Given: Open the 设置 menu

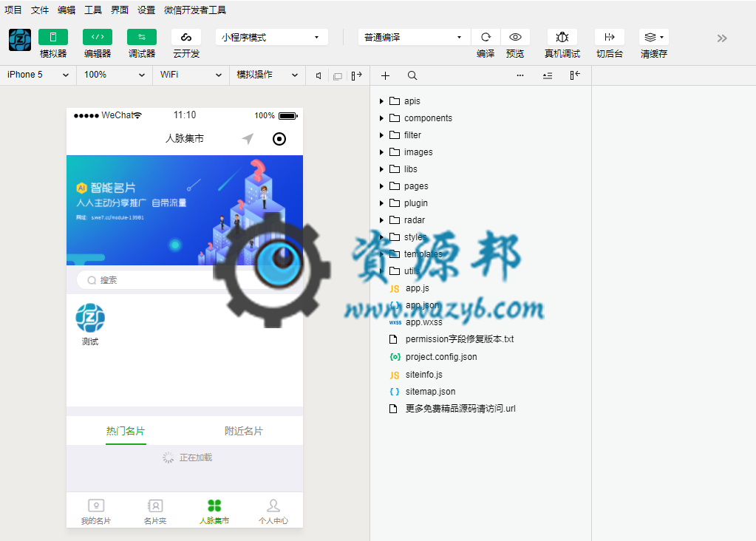Looking at the screenshot, I should [146, 10].
